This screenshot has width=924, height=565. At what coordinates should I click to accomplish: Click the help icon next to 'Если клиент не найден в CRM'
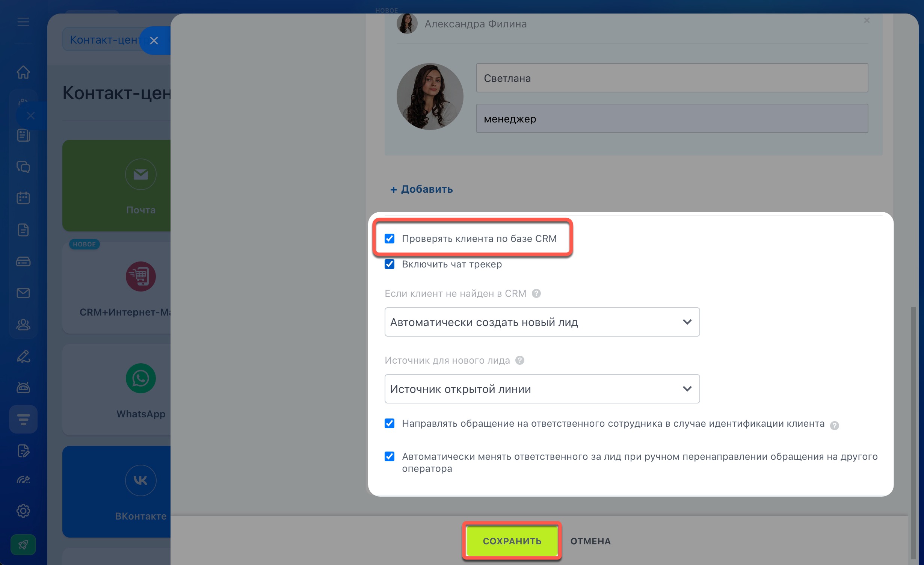coord(536,293)
